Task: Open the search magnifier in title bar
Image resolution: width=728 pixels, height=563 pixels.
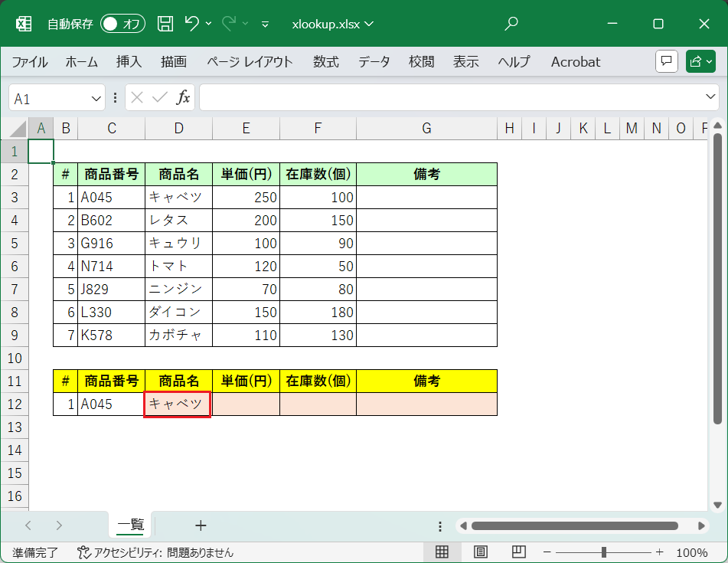Action: click(x=511, y=24)
